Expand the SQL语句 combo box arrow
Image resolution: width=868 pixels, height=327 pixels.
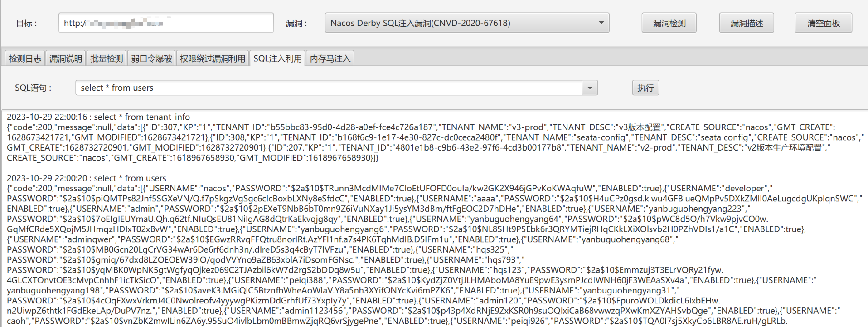590,88
